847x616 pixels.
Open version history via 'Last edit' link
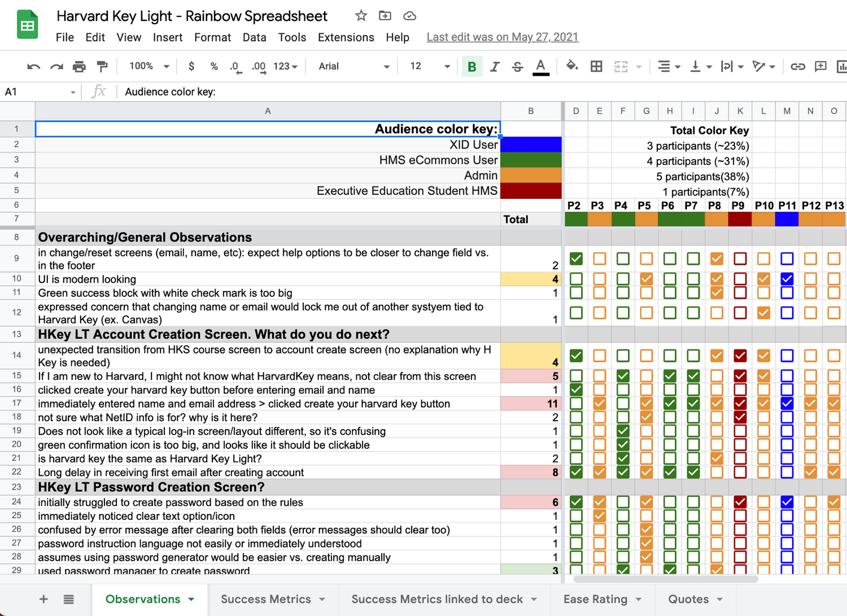click(502, 37)
